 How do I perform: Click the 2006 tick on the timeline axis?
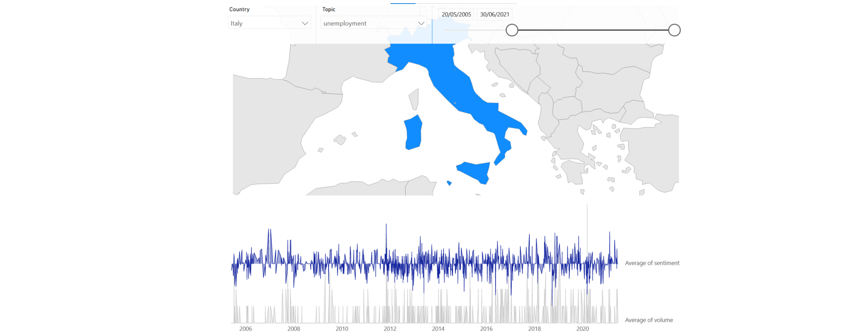[245, 329]
